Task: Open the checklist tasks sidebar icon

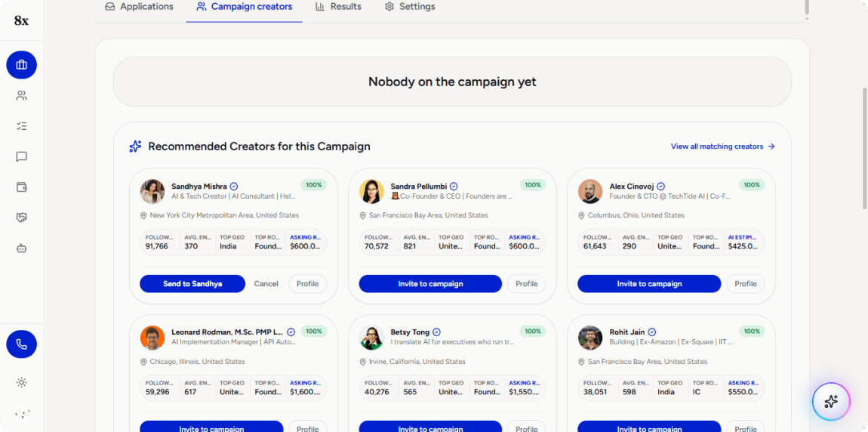Action: click(x=22, y=126)
